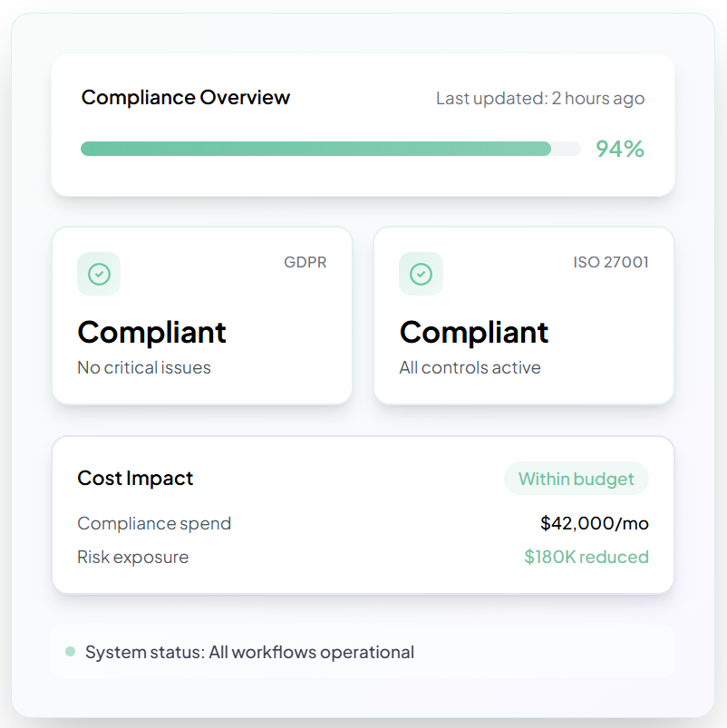727x728 pixels.
Task: Click the Last updated timestamp
Action: pyautogui.click(x=540, y=98)
